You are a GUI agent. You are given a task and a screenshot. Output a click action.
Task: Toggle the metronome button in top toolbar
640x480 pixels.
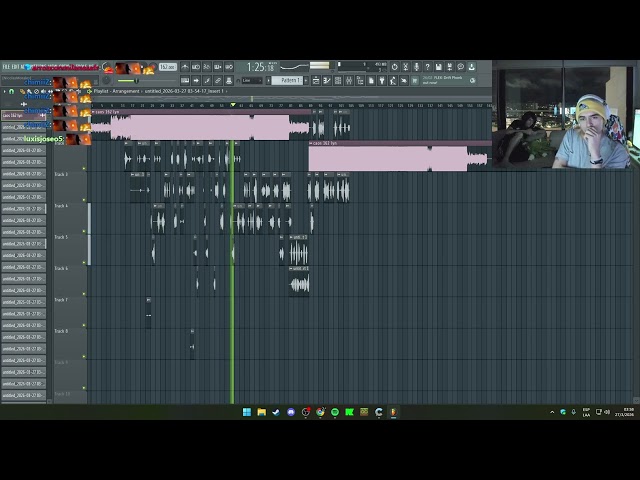185,67
